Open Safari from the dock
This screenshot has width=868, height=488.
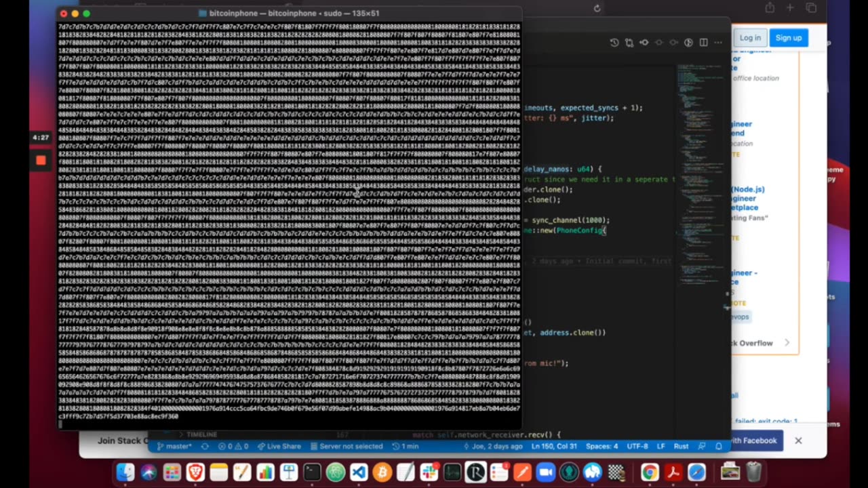[696, 472]
